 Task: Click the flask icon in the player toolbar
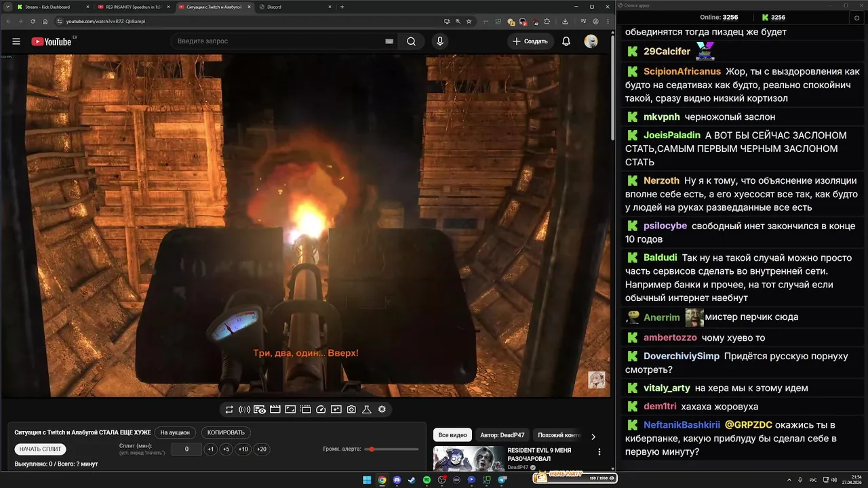tap(367, 409)
